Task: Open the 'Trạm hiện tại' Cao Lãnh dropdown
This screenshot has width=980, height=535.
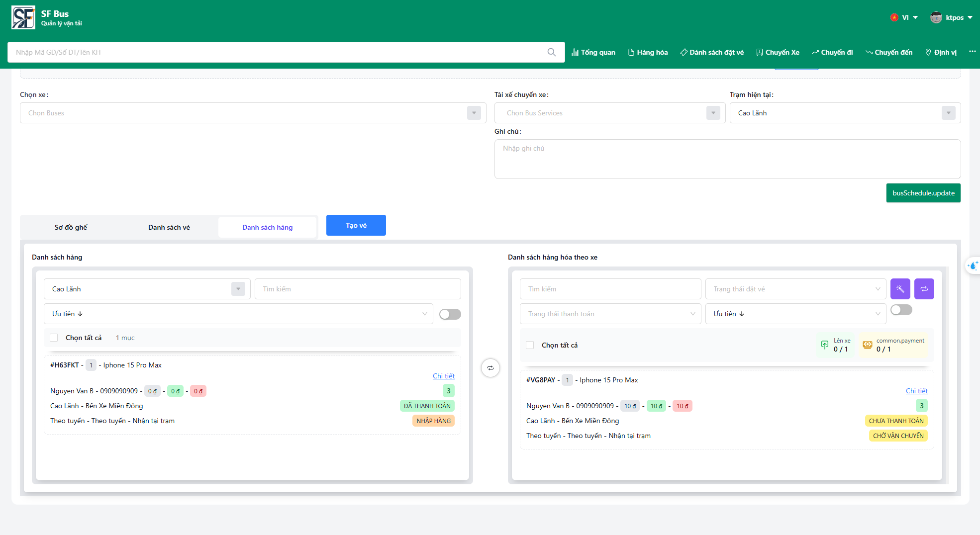Action: click(x=844, y=113)
